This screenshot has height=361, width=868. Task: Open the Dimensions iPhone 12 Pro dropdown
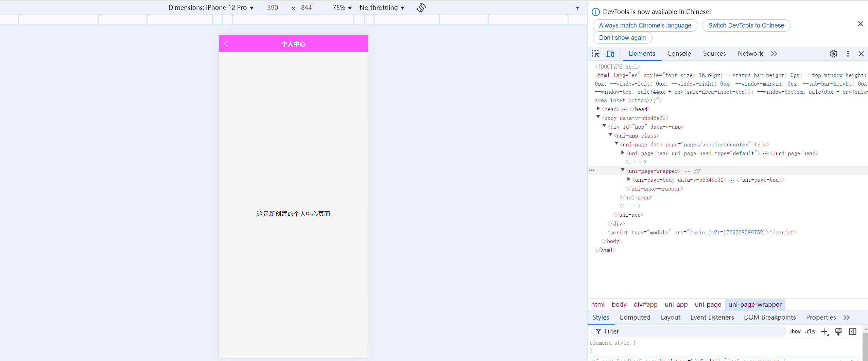[x=211, y=7]
